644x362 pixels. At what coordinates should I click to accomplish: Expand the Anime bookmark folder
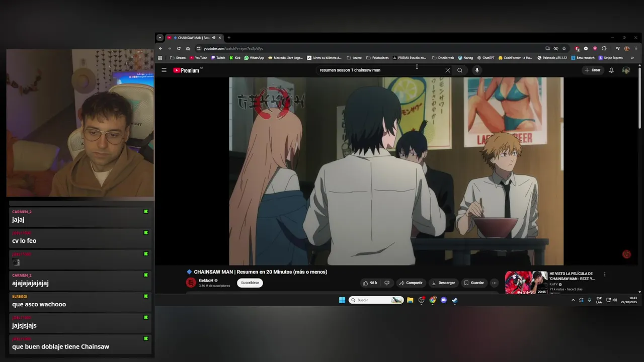[x=354, y=58]
